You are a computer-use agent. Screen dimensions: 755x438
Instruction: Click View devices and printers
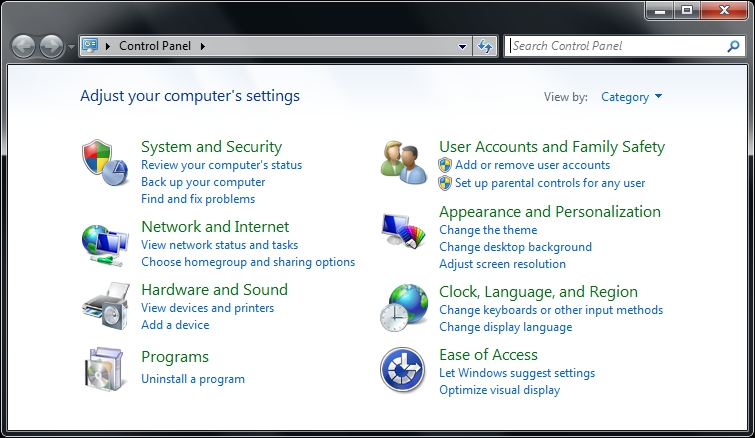point(208,308)
